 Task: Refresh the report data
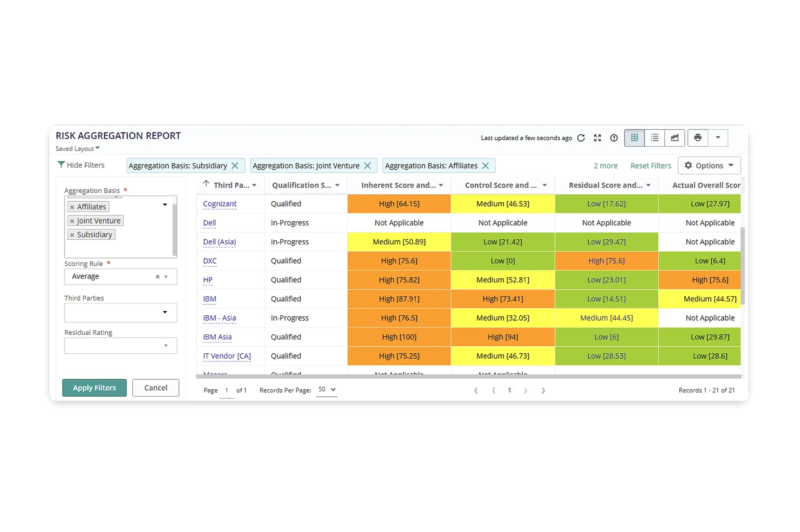click(581, 138)
